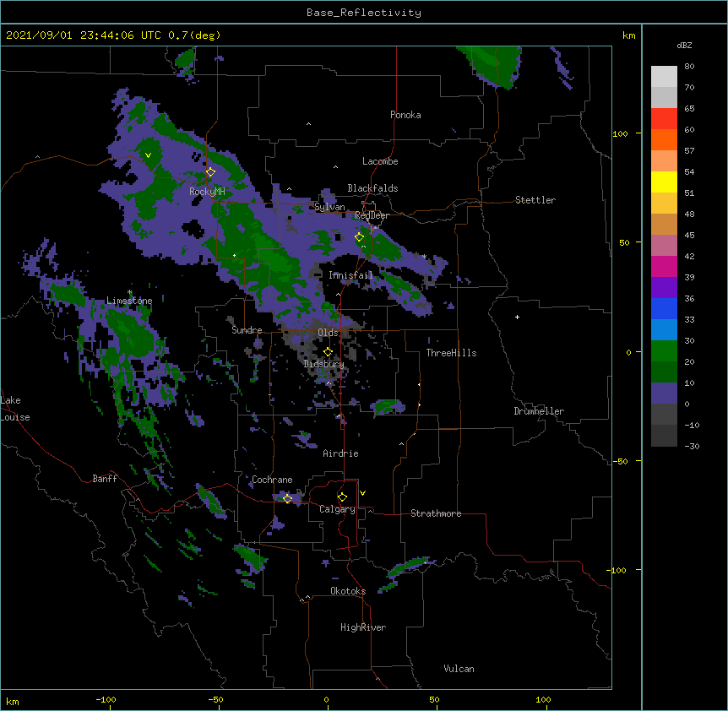Click the yellow V marker northeast of Calgary

click(362, 493)
